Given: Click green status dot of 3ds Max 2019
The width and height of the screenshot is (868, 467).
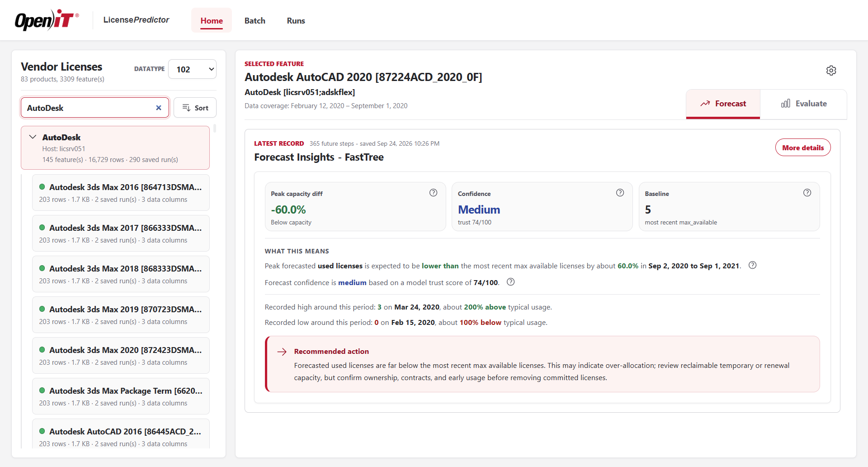Looking at the screenshot, I should point(42,309).
